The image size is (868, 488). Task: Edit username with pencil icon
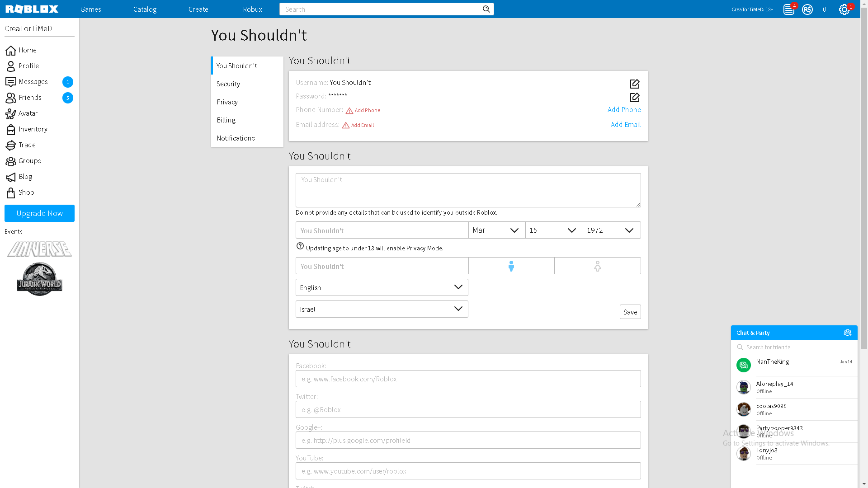635,84
